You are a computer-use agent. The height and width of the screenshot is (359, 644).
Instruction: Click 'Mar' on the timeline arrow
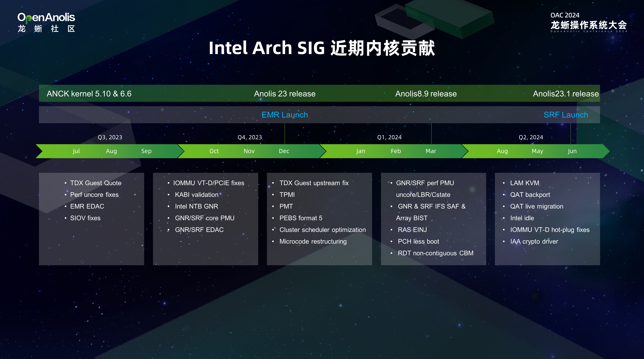tap(431, 151)
